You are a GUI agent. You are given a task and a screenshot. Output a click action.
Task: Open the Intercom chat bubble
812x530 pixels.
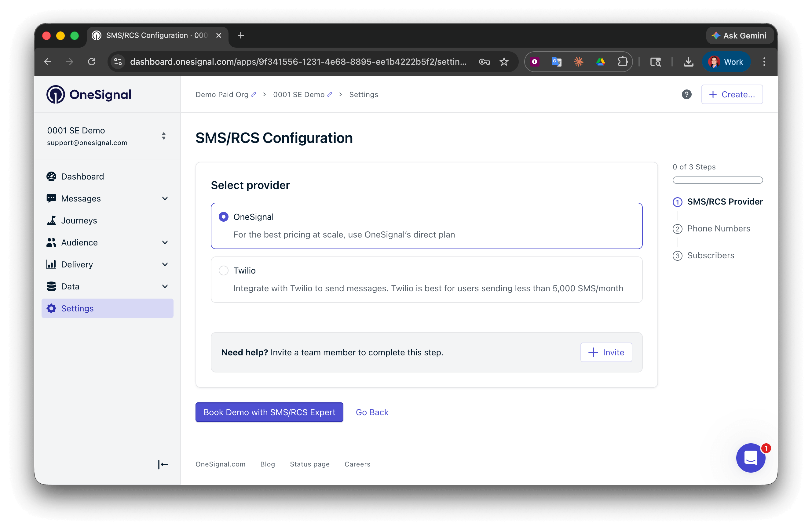[x=751, y=458]
